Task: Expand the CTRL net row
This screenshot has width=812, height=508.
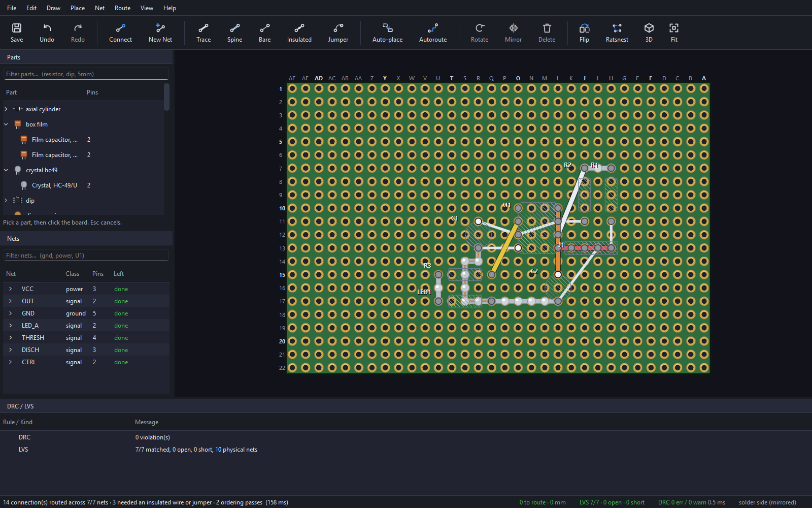Action: [x=10, y=362]
